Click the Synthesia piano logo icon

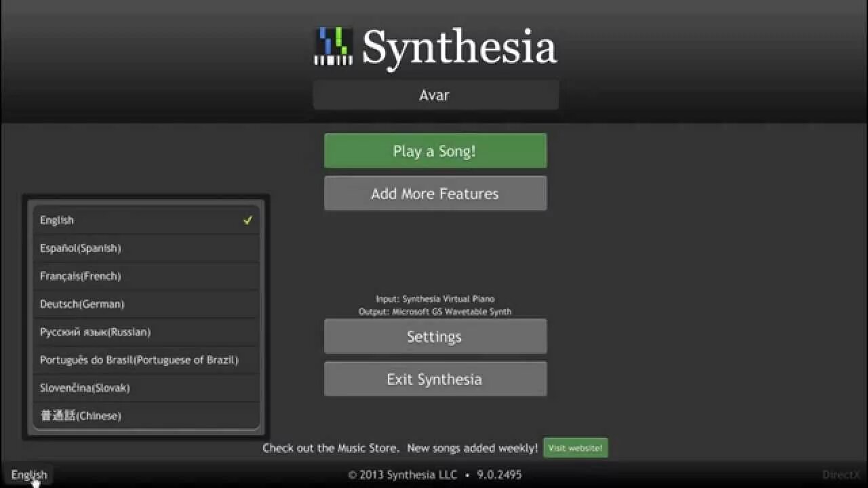coord(333,46)
